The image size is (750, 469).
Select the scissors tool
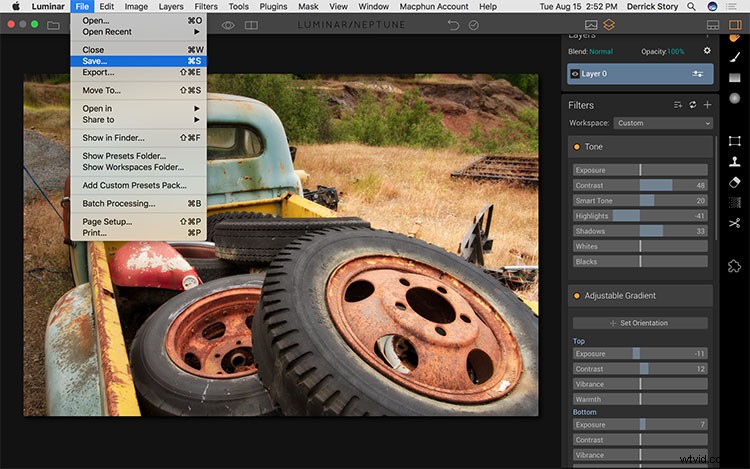tap(735, 223)
